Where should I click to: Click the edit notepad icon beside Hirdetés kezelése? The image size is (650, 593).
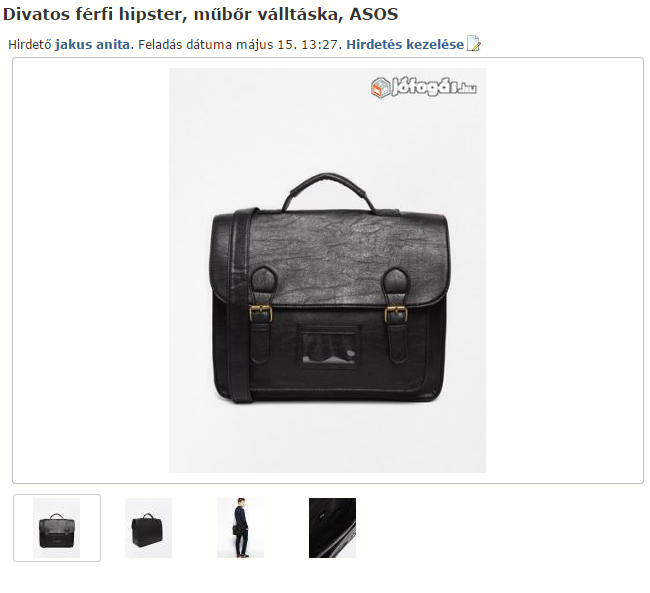pyautogui.click(x=473, y=44)
